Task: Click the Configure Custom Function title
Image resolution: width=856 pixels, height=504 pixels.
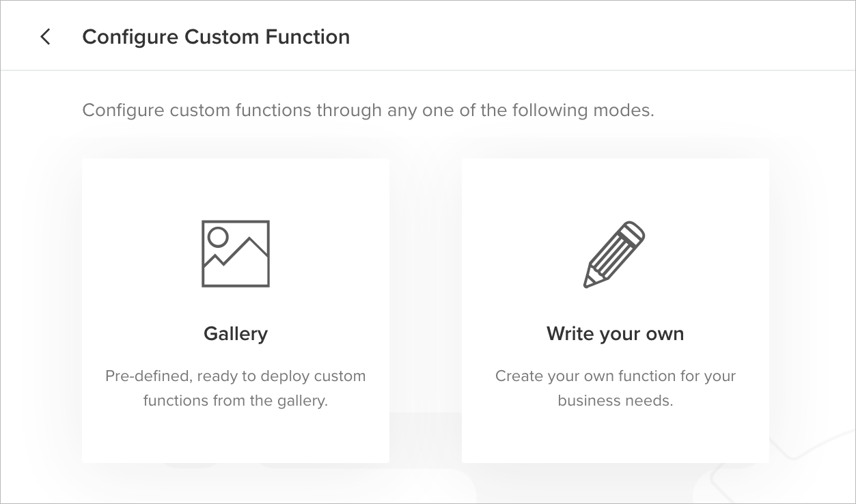Action: click(216, 37)
